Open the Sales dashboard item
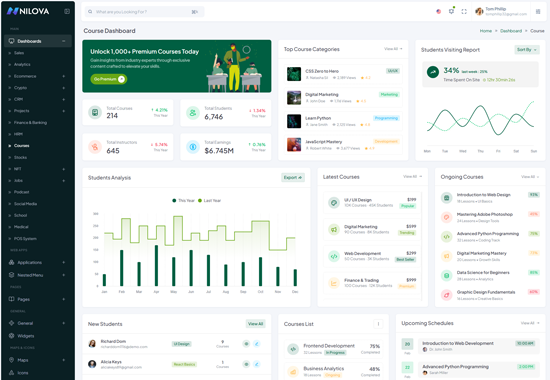The image size is (550, 380). pyautogui.click(x=19, y=53)
